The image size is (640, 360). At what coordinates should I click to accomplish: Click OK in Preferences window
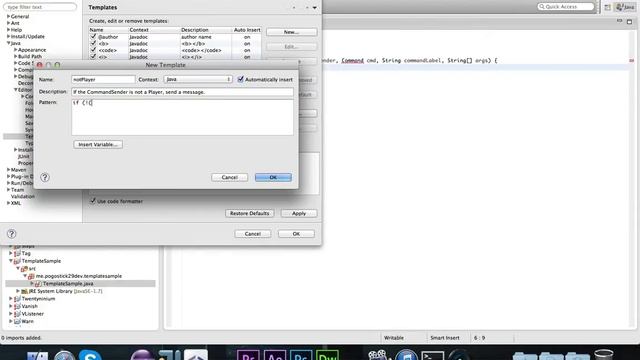296,234
